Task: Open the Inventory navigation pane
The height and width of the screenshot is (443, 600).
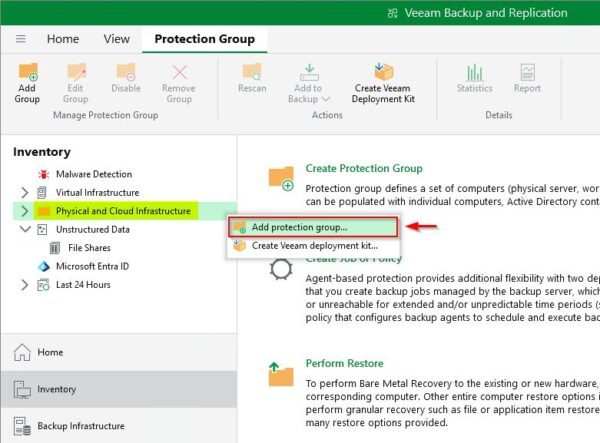Action: pyautogui.click(x=119, y=389)
